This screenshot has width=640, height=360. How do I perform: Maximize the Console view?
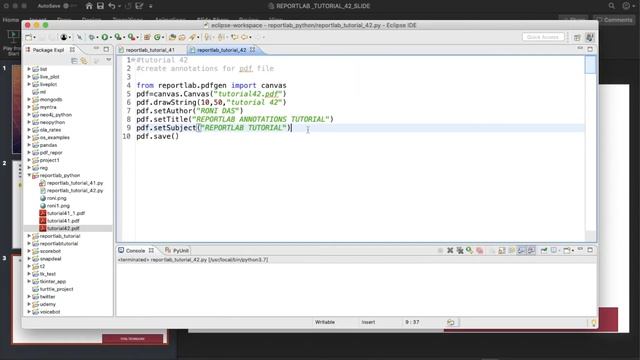click(590, 250)
